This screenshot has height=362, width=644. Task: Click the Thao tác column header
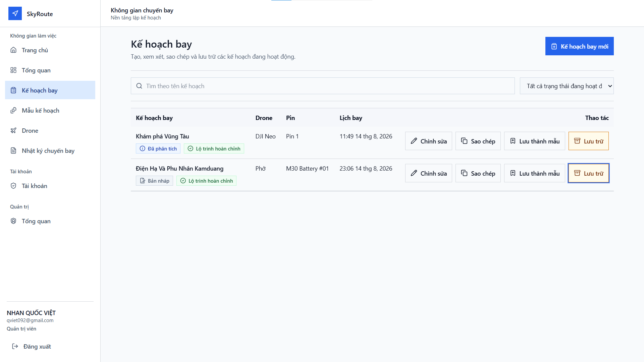click(x=597, y=118)
